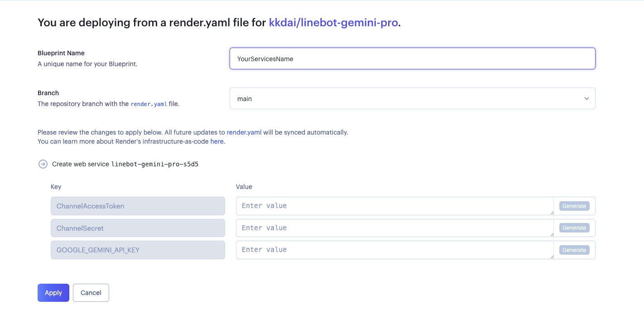644x334 pixels.
Task: Click the ChannelSecret key field
Action: (x=138, y=228)
